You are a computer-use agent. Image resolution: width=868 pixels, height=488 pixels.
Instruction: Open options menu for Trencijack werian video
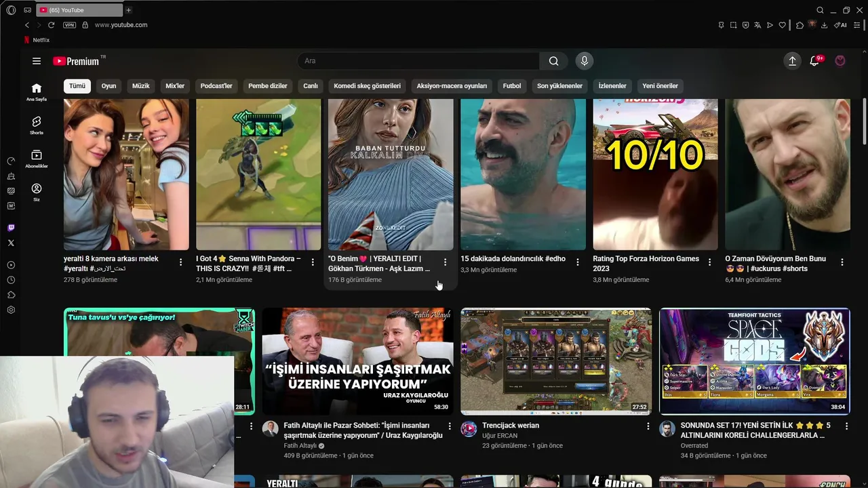648,426
